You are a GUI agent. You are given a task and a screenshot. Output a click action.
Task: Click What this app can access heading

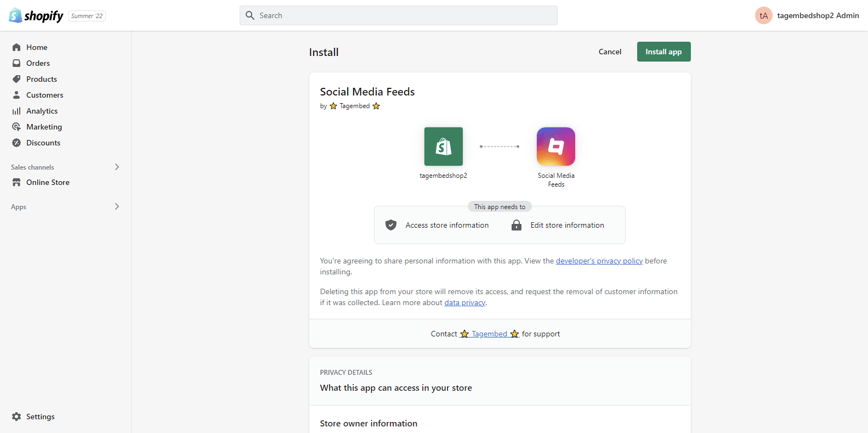pos(396,388)
